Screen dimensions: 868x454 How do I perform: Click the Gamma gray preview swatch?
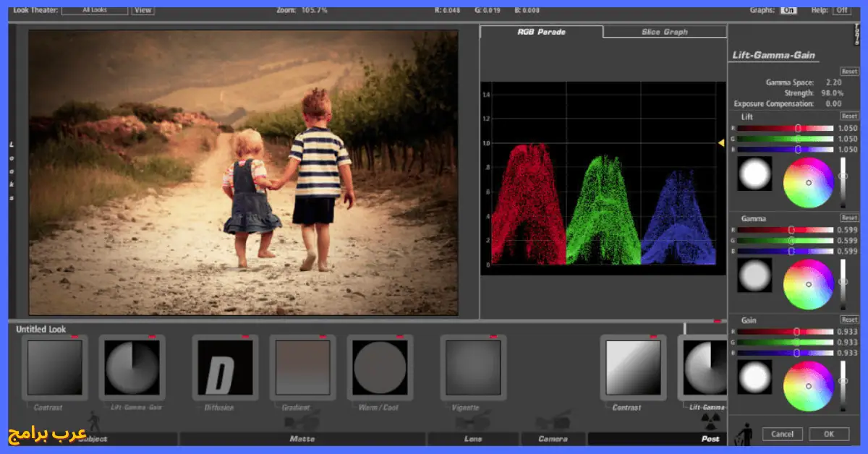click(754, 275)
